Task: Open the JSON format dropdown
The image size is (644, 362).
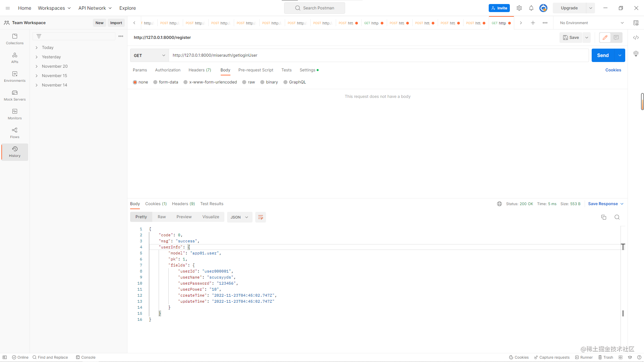Action: 239,217
